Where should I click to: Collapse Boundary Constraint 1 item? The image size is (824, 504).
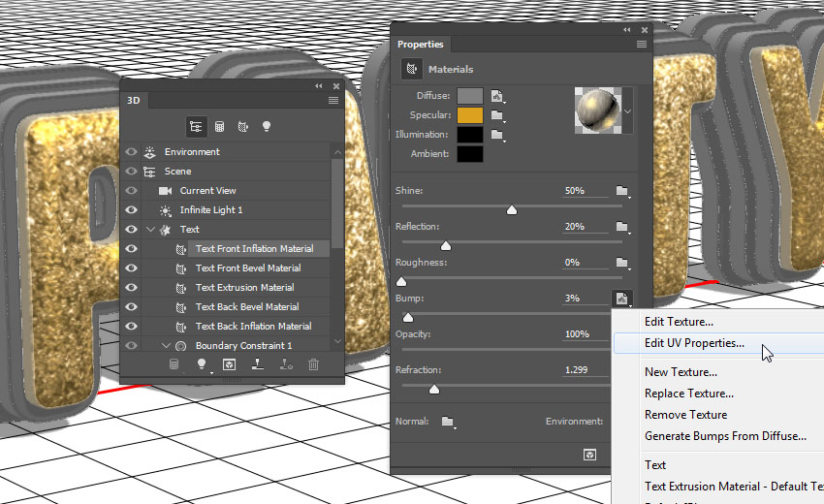click(x=166, y=346)
